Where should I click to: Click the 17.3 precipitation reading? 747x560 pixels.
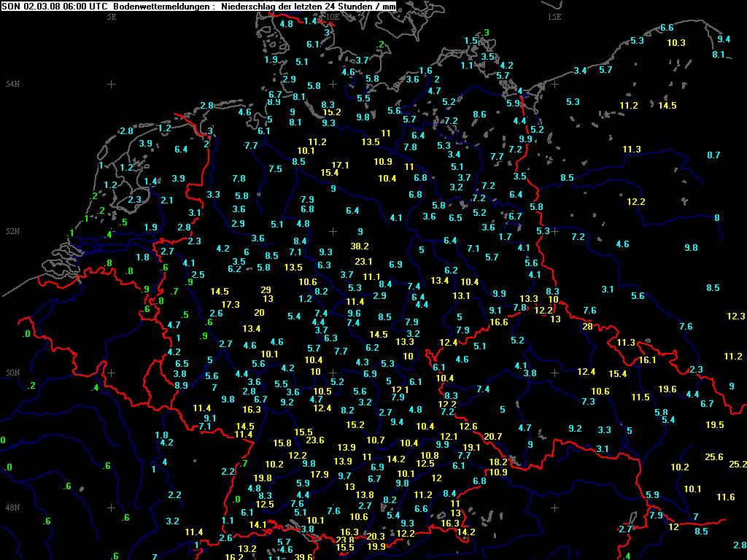tap(231, 304)
